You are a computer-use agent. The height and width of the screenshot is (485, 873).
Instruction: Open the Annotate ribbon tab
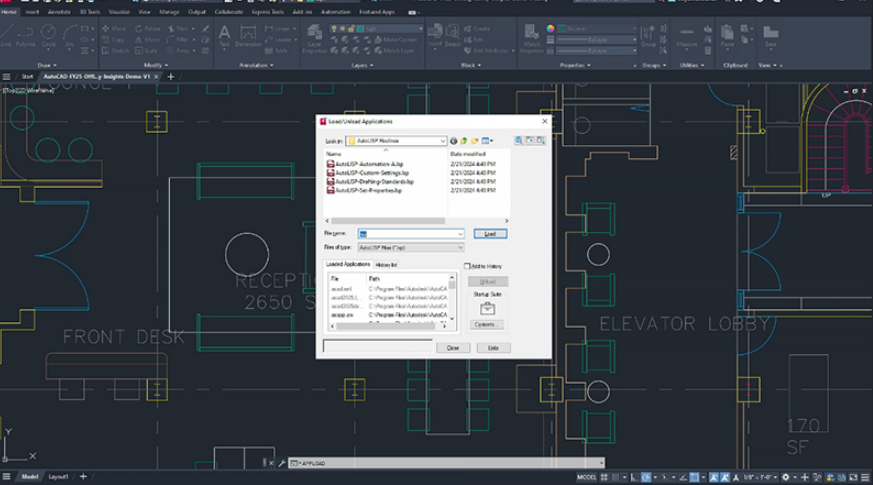pyautogui.click(x=61, y=11)
